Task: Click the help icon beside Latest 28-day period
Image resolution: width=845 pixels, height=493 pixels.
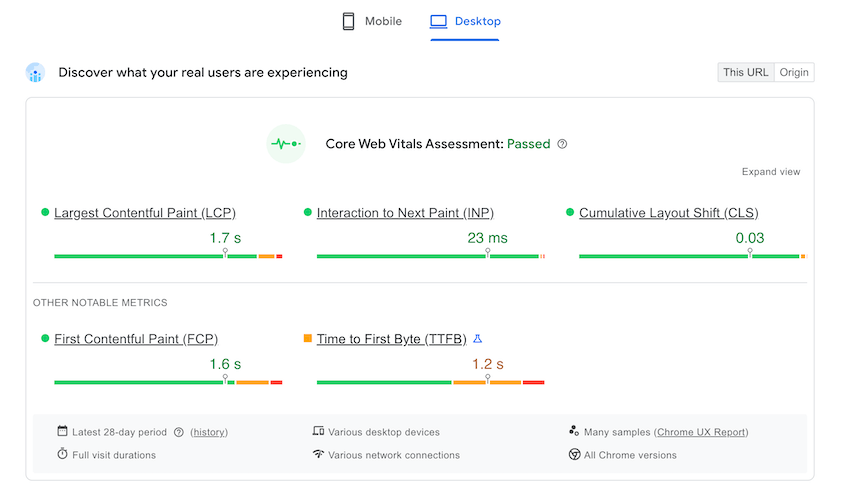Action: tap(179, 433)
